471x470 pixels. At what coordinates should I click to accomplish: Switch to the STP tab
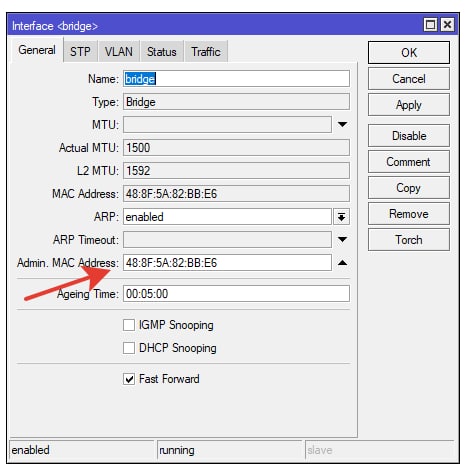coord(80,51)
